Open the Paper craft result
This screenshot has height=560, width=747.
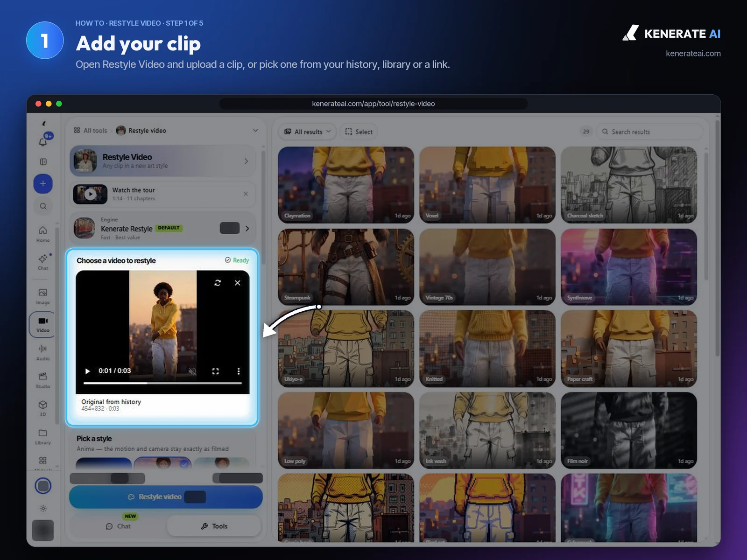coord(629,349)
